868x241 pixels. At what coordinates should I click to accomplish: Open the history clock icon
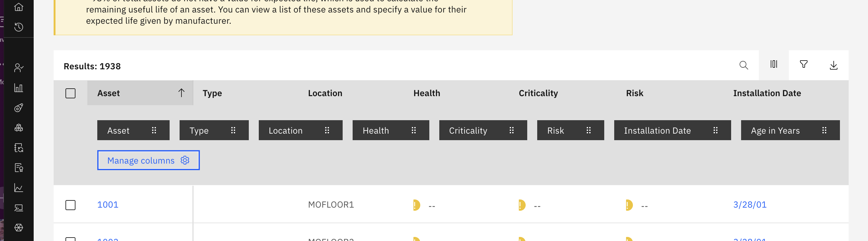(x=19, y=27)
